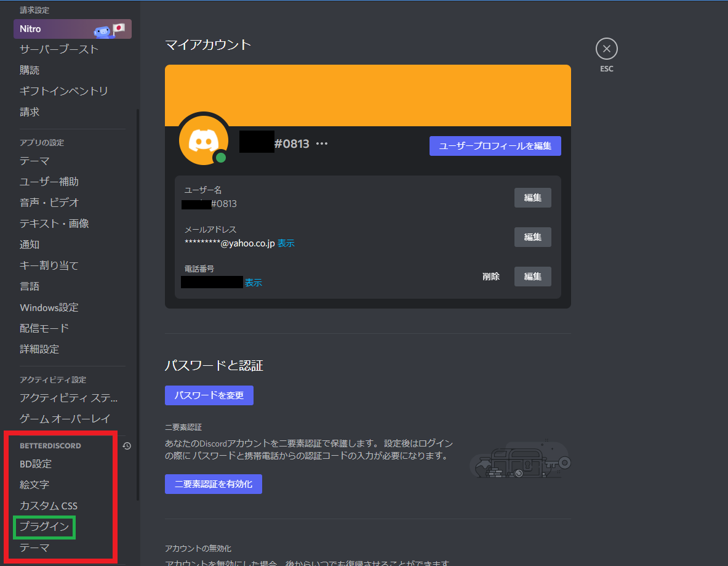Click パスワードを変更 button
The width and height of the screenshot is (728, 566).
point(209,395)
